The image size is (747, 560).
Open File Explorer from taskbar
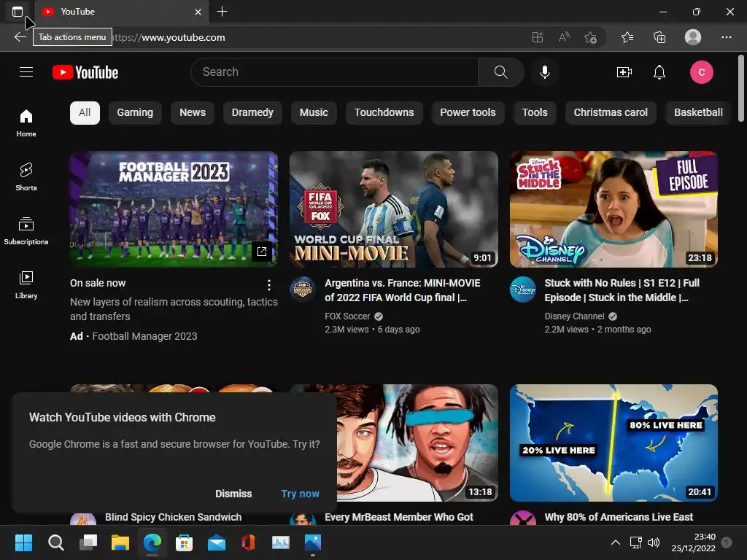point(120,542)
